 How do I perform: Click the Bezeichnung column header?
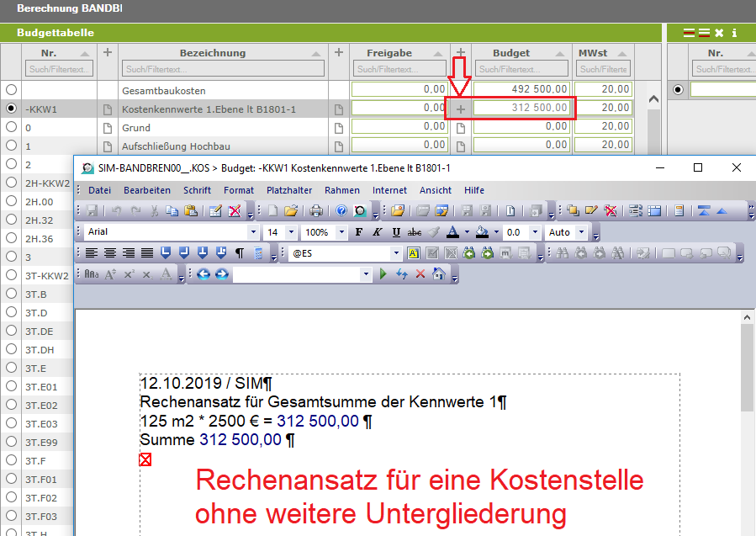(212, 53)
